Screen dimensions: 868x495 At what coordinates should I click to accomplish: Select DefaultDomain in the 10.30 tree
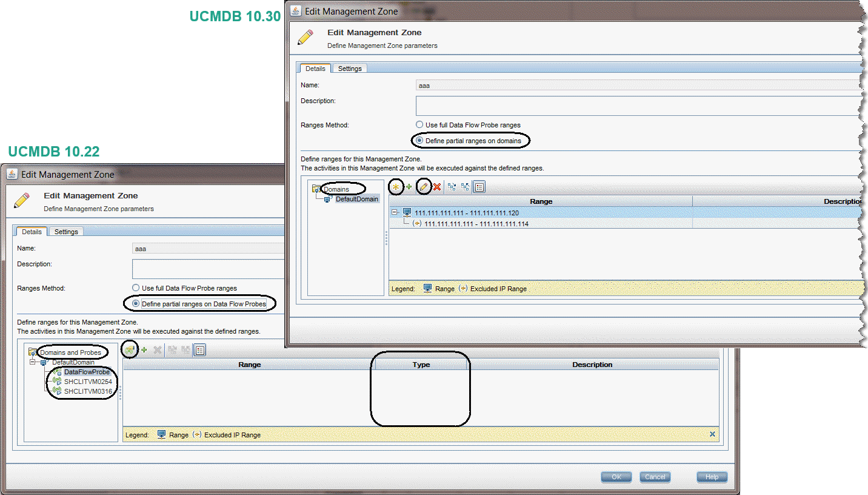point(357,199)
